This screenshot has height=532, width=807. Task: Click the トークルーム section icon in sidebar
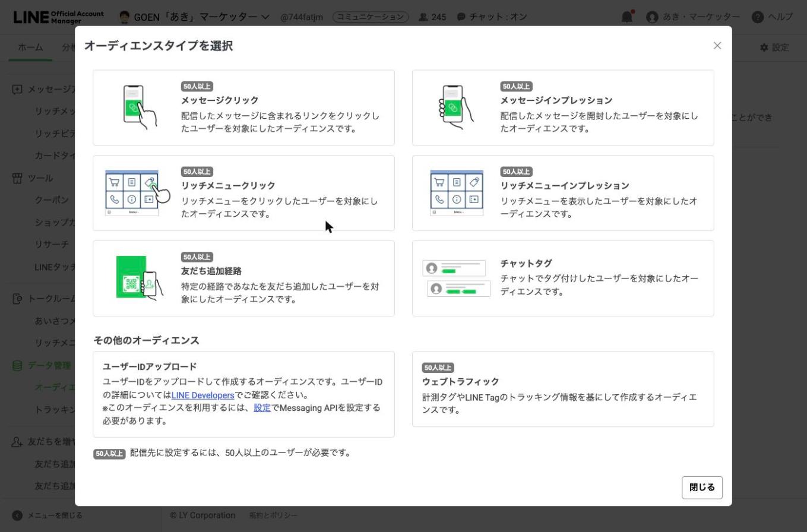pos(17,299)
